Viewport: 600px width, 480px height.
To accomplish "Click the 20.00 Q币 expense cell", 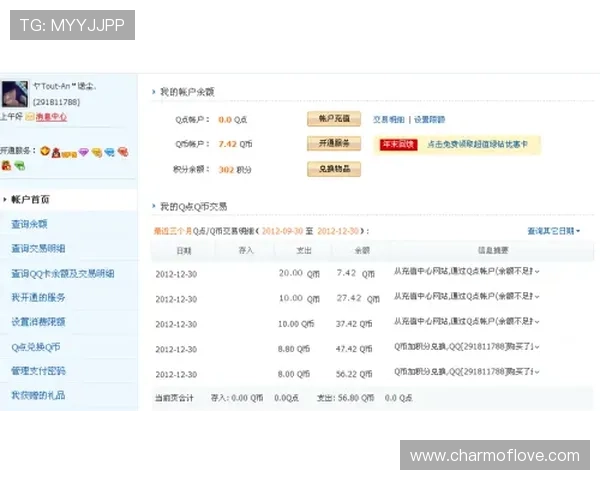I will click(299, 273).
